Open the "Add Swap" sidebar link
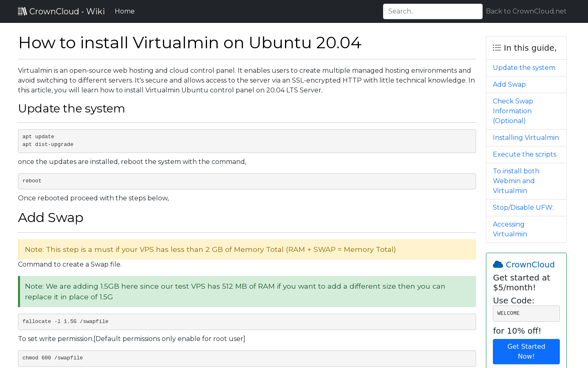 point(509,84)
